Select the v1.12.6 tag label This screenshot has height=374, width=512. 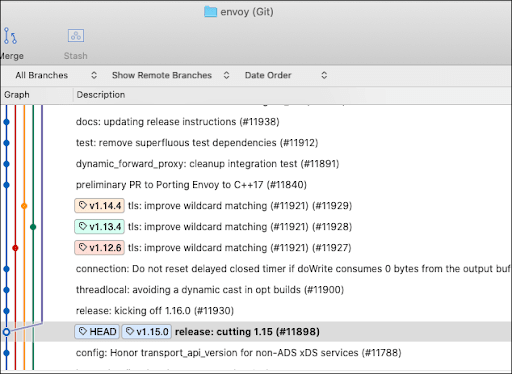point(99,248)
